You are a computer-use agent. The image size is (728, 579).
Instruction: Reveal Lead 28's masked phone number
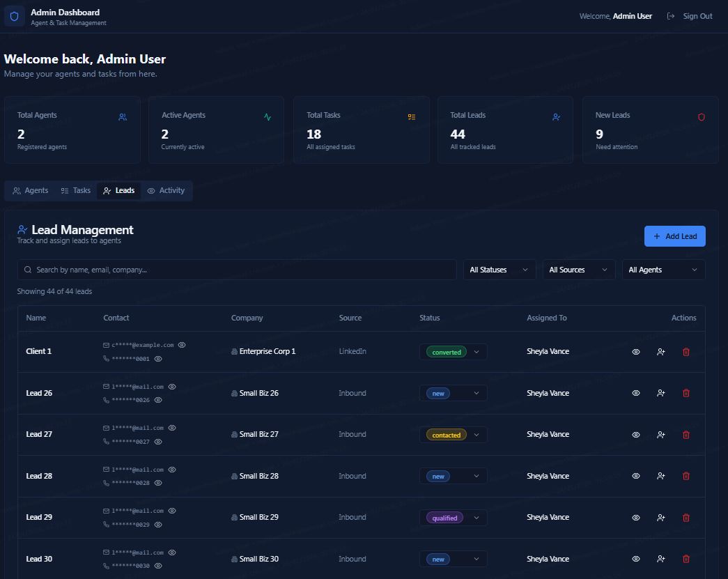(158, 483)
